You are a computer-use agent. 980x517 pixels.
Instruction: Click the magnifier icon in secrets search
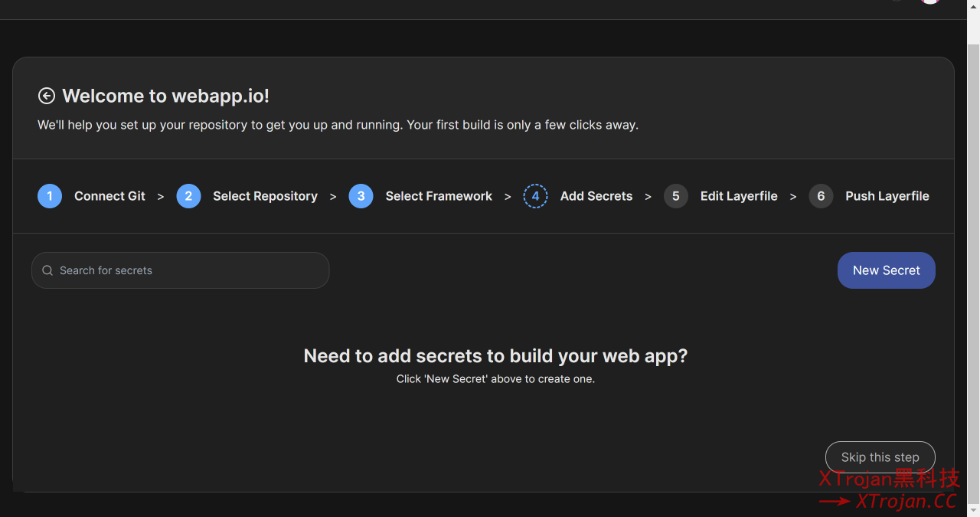point(47,270)
